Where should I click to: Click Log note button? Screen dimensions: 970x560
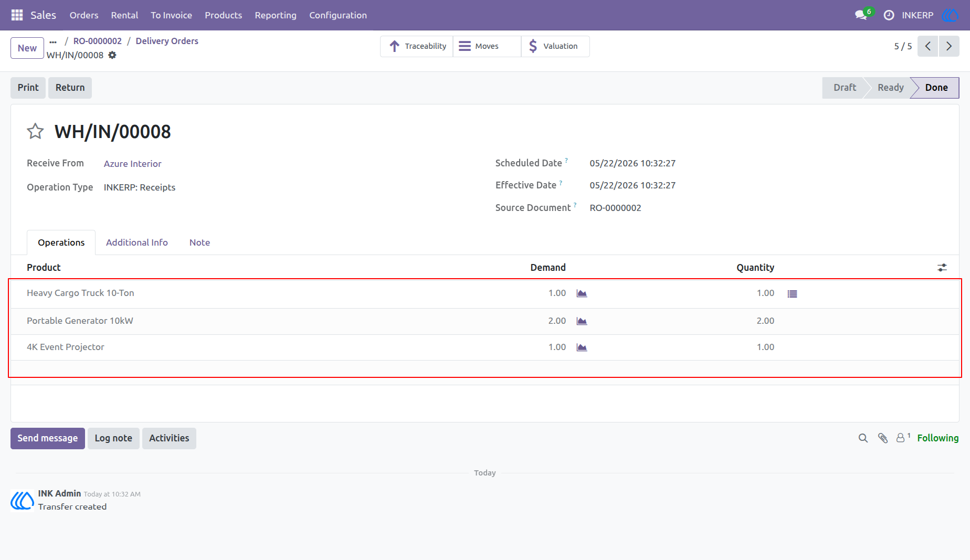pyautogui.click(x=113, y=438)
